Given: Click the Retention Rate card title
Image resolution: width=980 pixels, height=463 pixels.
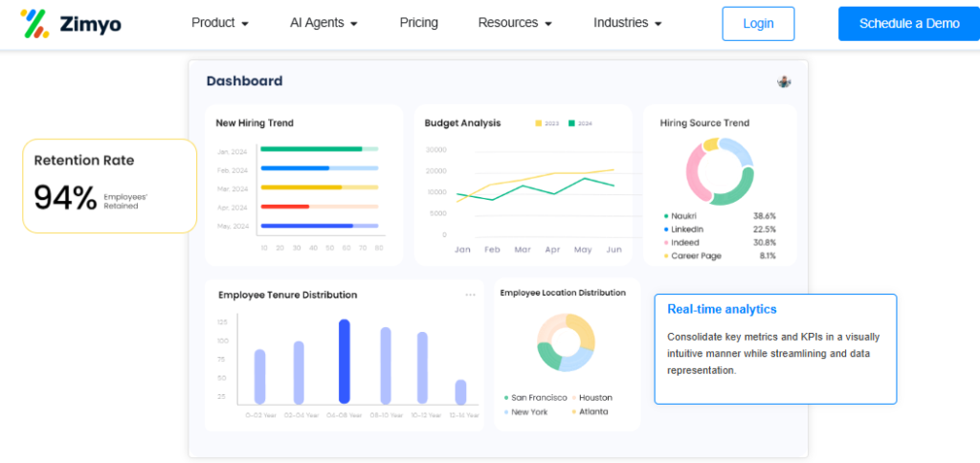Looking at the screenshot, I should point(84,161).
